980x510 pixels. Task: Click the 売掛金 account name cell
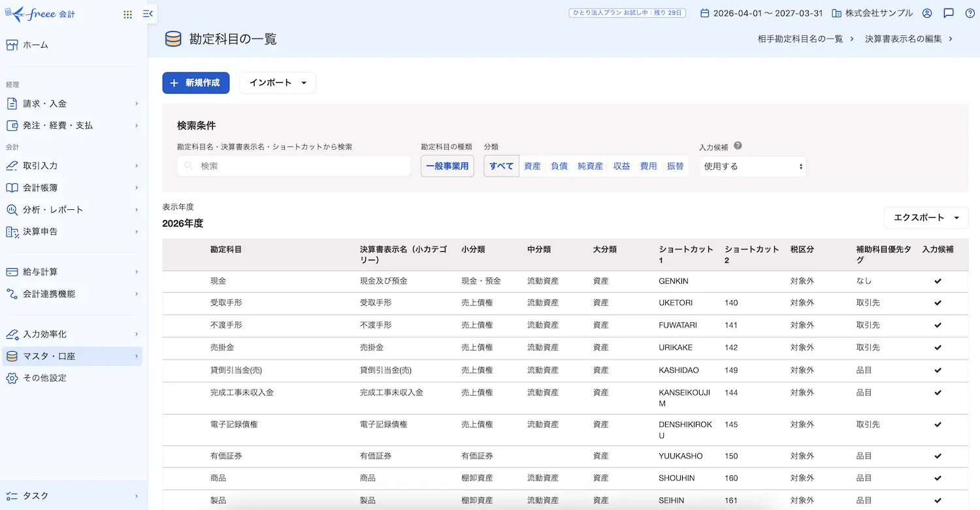[222, 347]
